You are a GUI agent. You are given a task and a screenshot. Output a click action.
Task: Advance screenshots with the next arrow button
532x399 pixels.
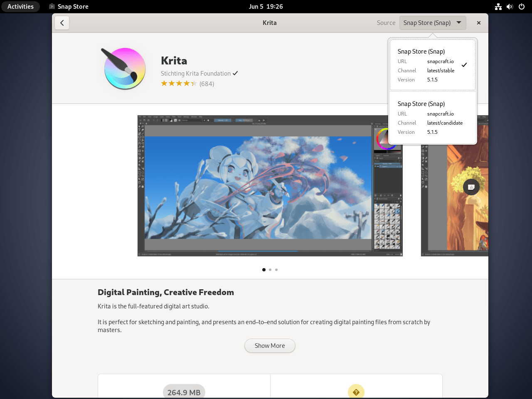pyautogui.click(x=471, y=187)
